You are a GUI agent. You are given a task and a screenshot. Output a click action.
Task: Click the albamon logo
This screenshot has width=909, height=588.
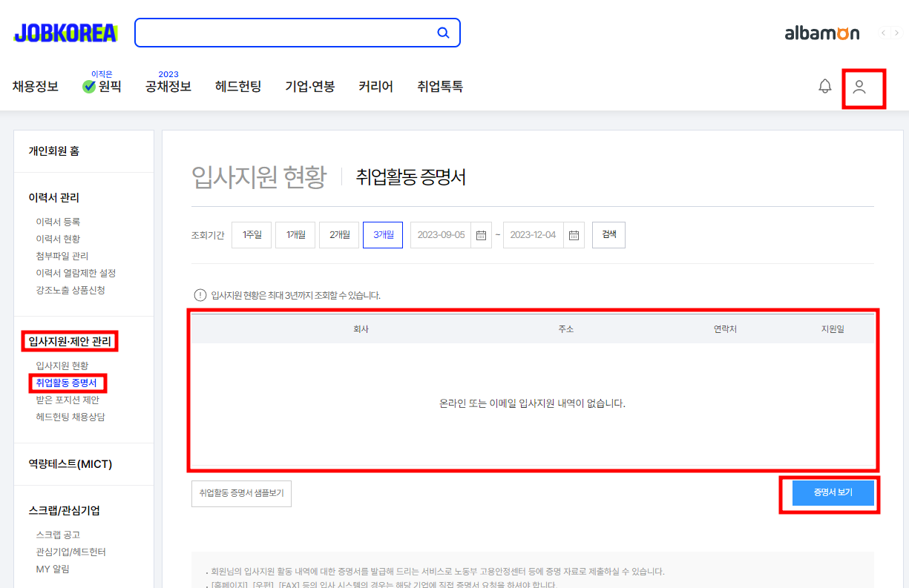tap(821, 33)
